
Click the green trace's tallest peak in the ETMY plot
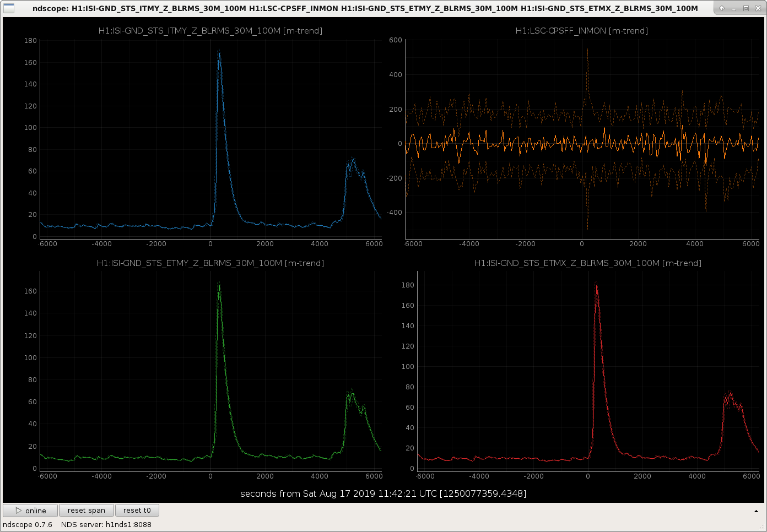219,284
